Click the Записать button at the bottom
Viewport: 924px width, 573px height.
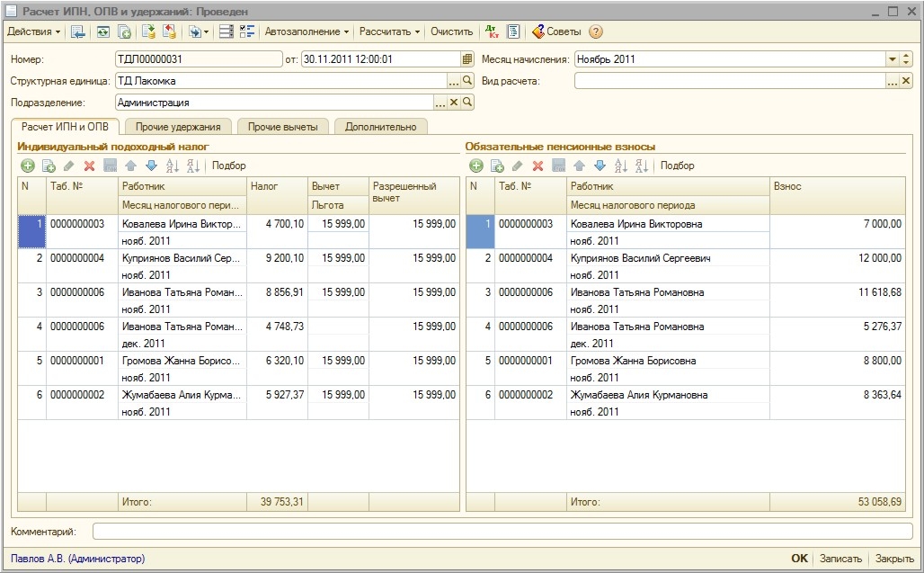(840, 559)
